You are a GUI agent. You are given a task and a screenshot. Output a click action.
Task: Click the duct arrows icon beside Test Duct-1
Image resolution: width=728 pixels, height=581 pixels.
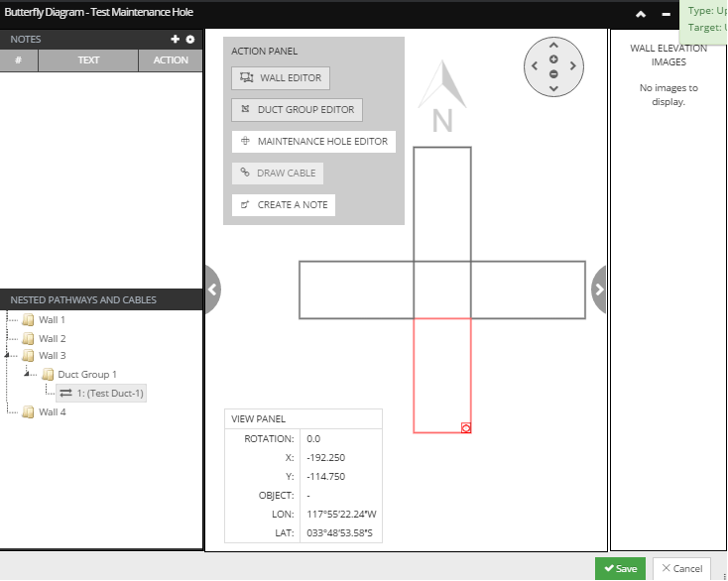pyautogui.click(x=65, y=394)
